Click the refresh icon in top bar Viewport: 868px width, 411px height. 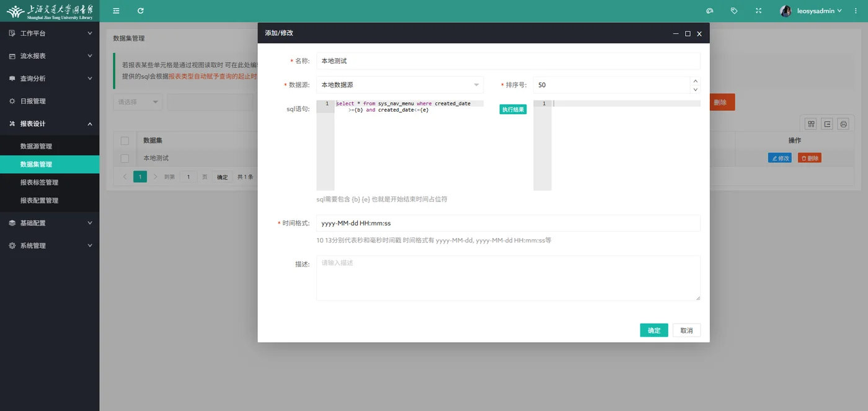click(x=141, y=11)
